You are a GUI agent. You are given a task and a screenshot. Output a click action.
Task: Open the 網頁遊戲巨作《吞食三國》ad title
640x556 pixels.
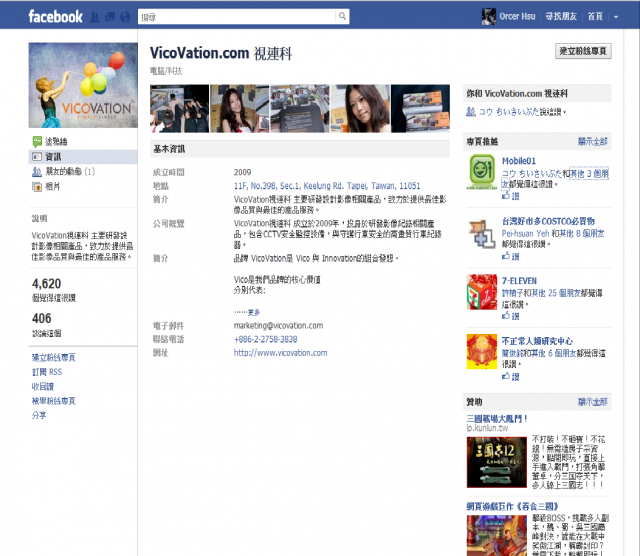coord(512,507)
